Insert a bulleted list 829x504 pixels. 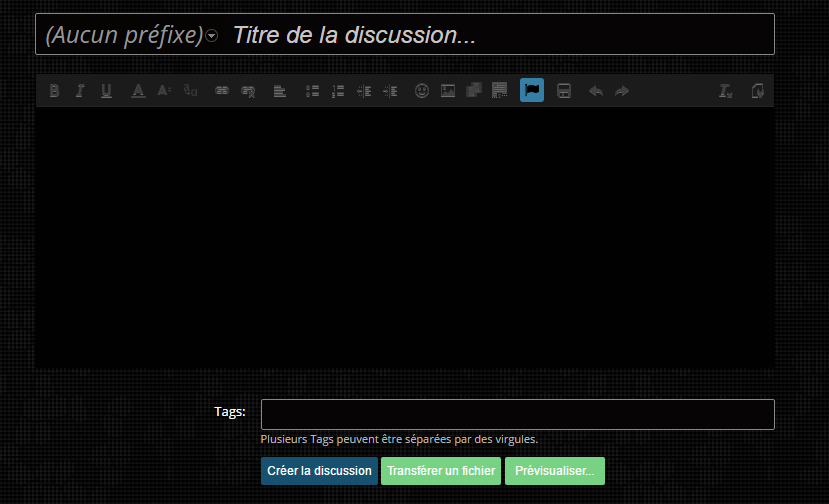(x=312, y=91)
